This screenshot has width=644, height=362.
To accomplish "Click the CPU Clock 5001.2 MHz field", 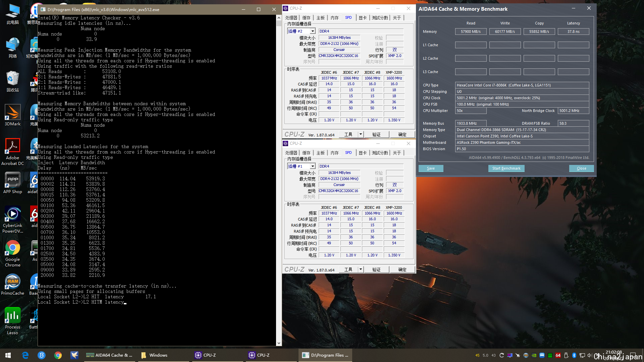I will 522,98.
